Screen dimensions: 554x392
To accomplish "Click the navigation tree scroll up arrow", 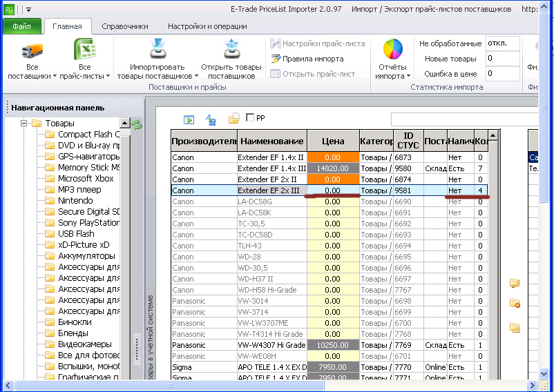I will (x=125, y=123).
